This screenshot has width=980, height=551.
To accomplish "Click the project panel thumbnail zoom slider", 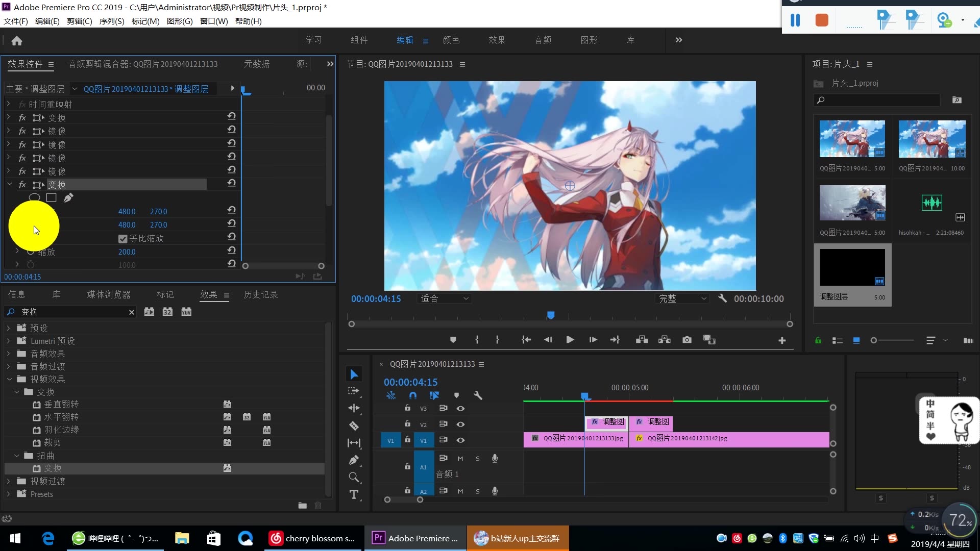I will (874, 340).
